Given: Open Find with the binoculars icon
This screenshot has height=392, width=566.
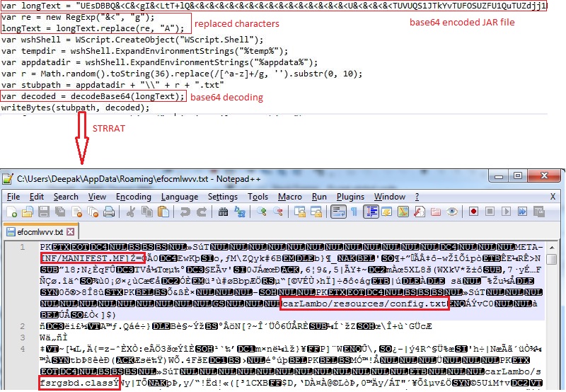Looking at the screenshot, I should (223, 212).
